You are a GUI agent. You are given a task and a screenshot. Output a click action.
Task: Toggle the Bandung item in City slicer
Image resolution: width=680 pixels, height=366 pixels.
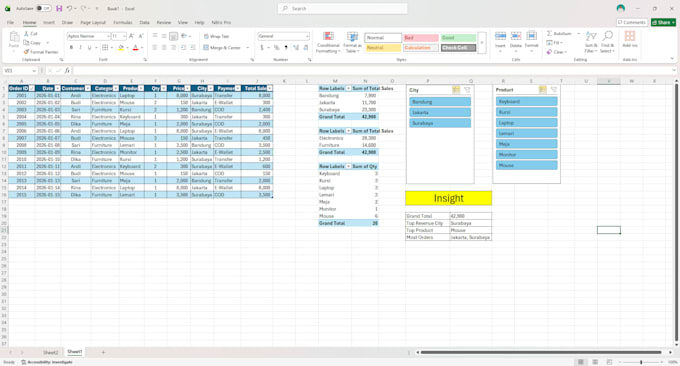coord(440,102)
